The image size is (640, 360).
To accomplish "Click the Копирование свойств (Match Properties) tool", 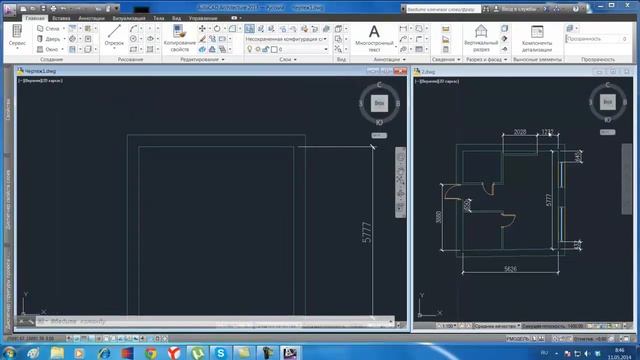I will 180,38.
